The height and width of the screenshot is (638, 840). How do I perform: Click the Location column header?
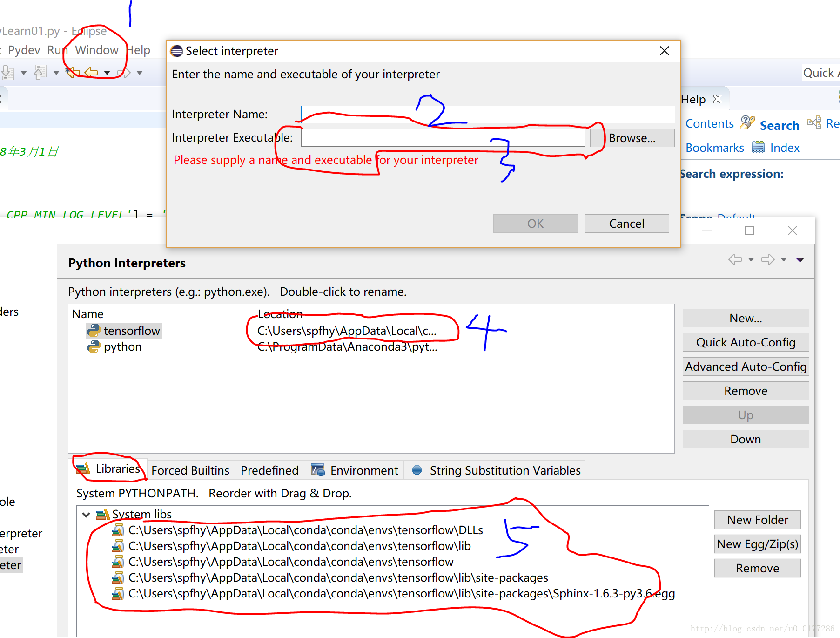tap(280, 314)
